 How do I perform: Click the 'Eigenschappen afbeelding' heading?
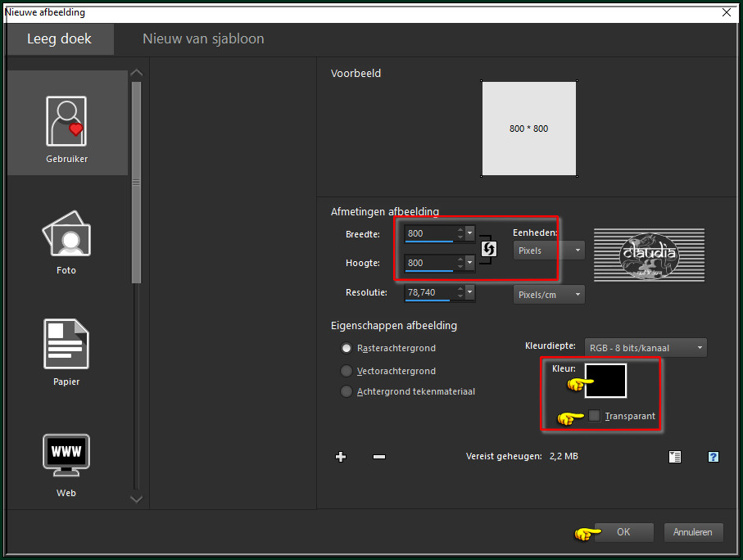394,326
